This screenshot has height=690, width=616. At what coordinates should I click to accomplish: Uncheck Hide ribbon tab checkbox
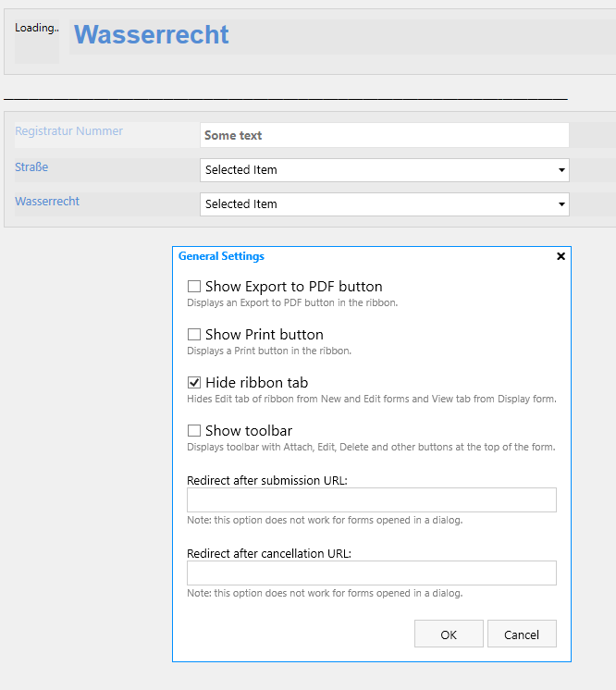click(x=194, y=382)
